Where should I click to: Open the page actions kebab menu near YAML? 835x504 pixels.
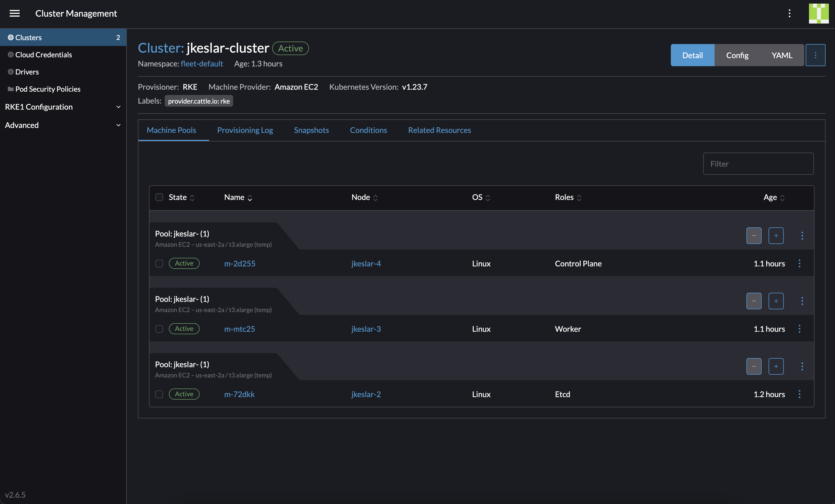[816, 55]
